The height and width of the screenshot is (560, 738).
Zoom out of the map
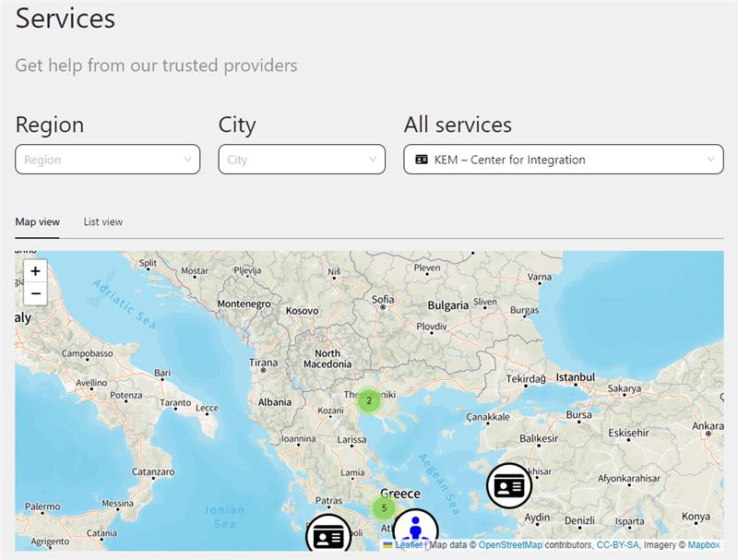(35, 294)
